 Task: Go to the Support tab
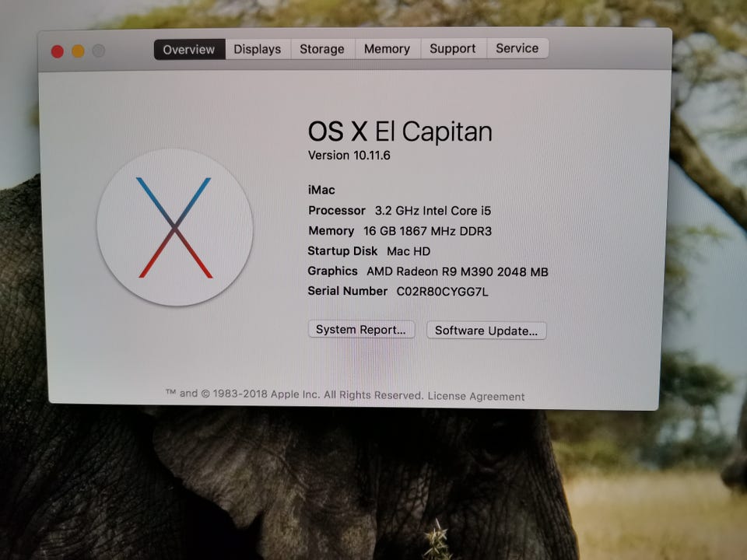[453, 48]
